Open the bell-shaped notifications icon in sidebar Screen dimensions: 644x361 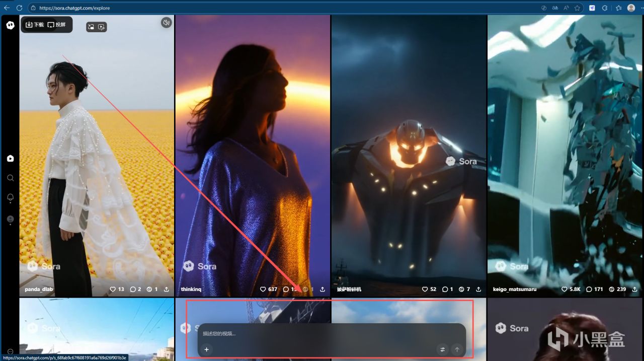tap(10, 198)
